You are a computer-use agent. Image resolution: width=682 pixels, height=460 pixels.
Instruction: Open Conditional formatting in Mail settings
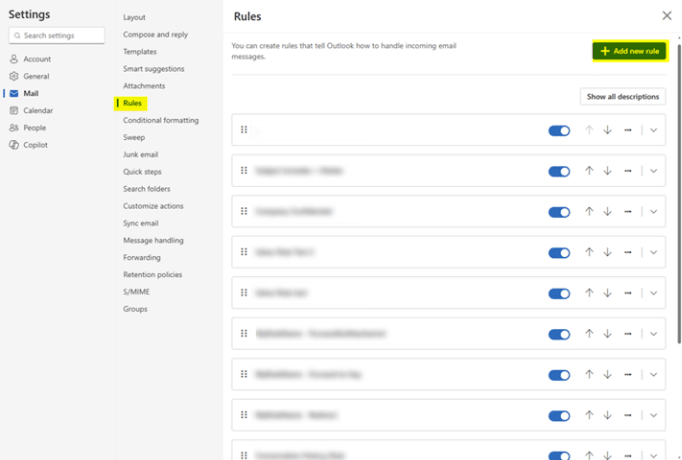point(160,120)
